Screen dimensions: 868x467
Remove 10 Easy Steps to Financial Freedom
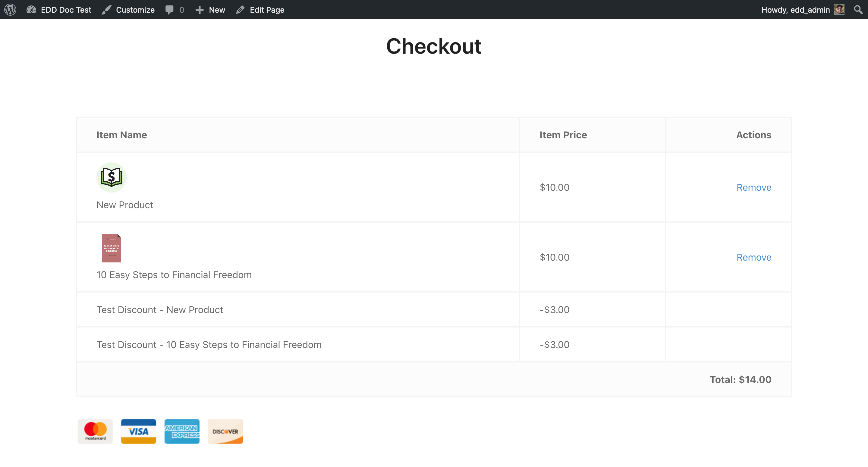753,257
